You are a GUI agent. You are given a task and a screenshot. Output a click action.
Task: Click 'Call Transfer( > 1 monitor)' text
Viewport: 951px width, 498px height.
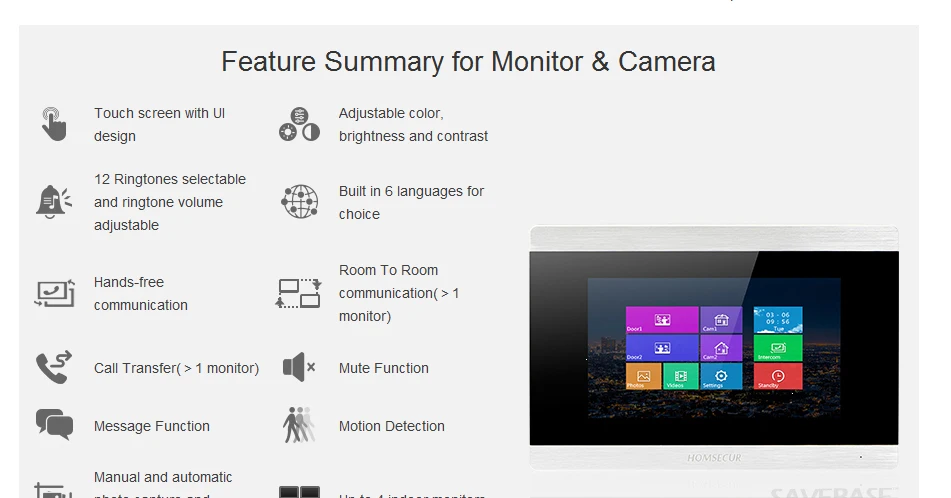pos(176,368)
